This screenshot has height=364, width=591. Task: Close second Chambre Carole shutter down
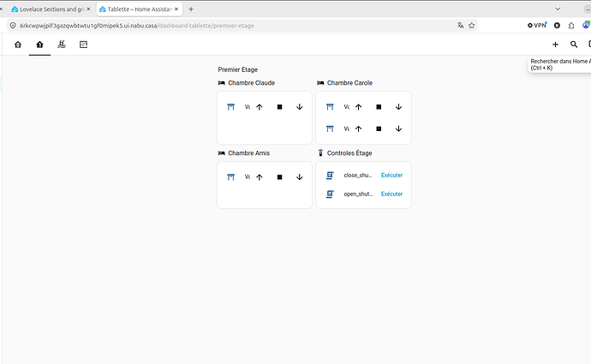(x=398, y=128)
